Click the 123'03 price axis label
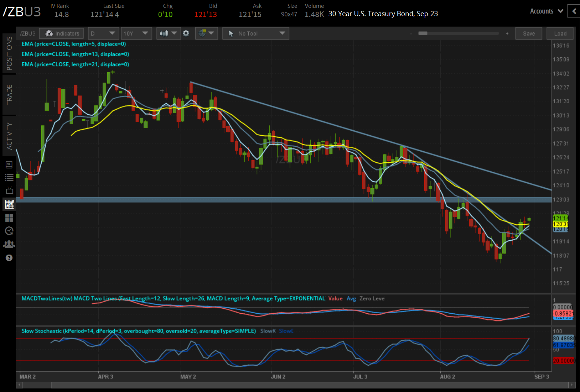Viewport: 580px width, 392px height. coord(561,199)
